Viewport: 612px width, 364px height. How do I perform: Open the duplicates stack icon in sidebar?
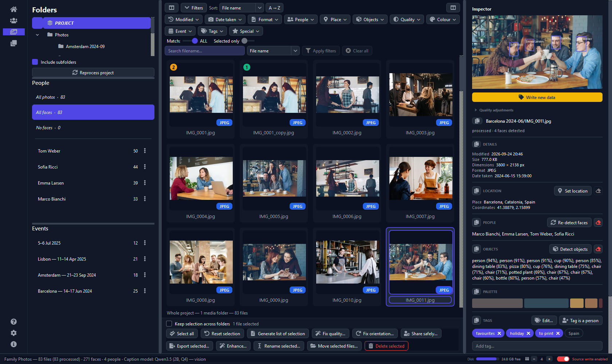tap(13, 43)
